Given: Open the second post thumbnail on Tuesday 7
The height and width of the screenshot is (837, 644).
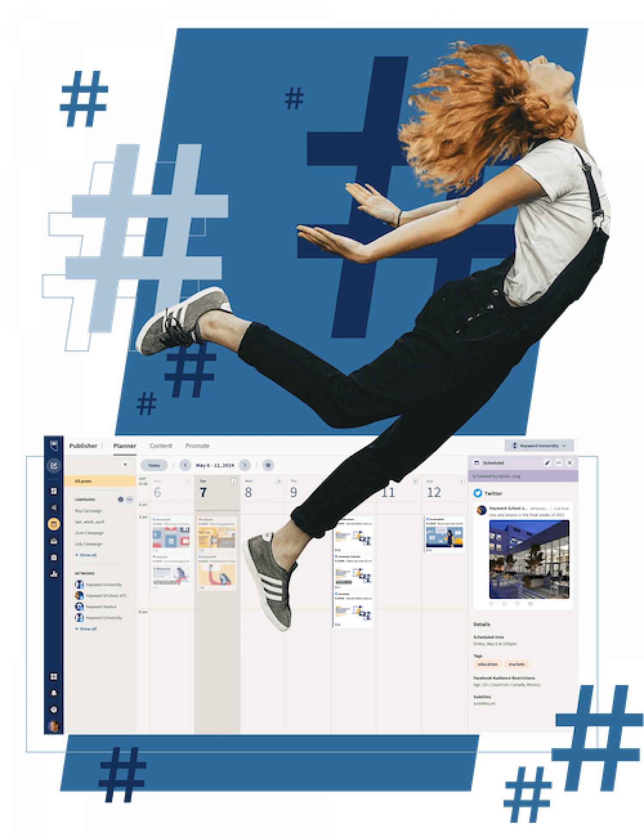Looking at the screenshot, I should [x=217, y=575].
